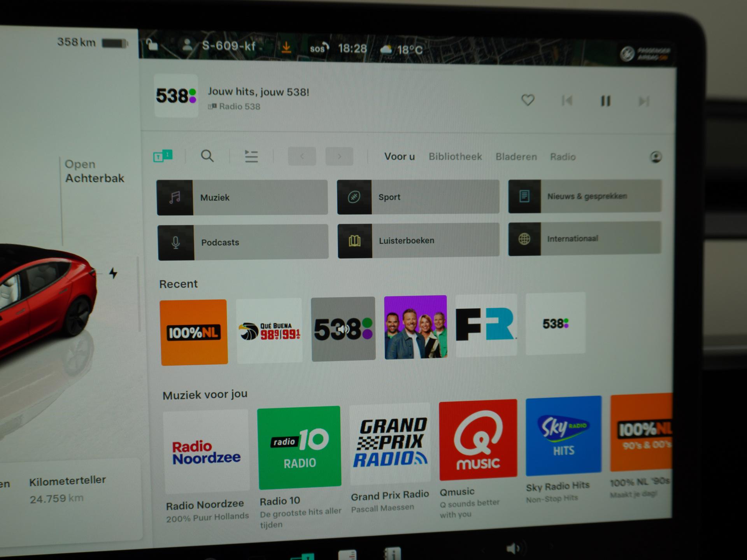Tap the SOS emergency icon
The width and height of the screenshot is (747, 560).
pyautogui.click(x=319, y=48)
